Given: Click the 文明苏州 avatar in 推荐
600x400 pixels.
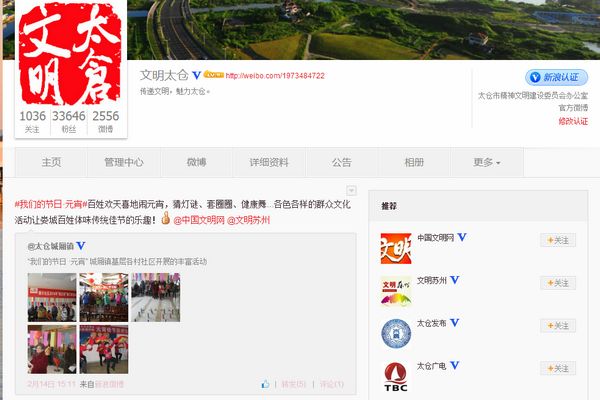Looking at the screenshot, I should (396, 291).
